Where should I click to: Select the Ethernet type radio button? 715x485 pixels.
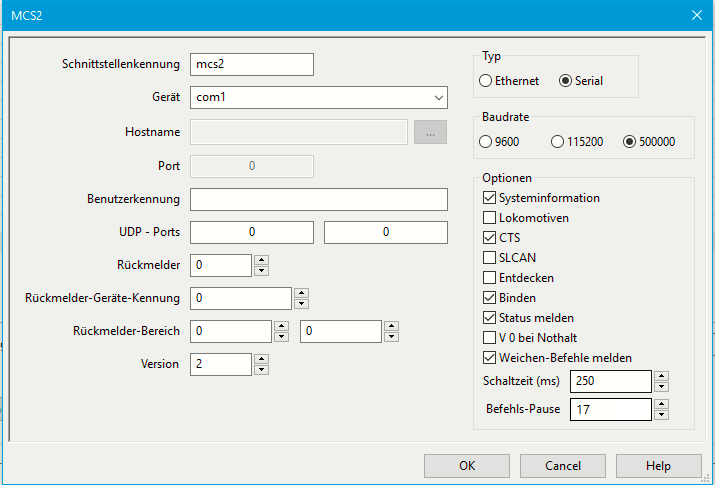click(486, 80)
